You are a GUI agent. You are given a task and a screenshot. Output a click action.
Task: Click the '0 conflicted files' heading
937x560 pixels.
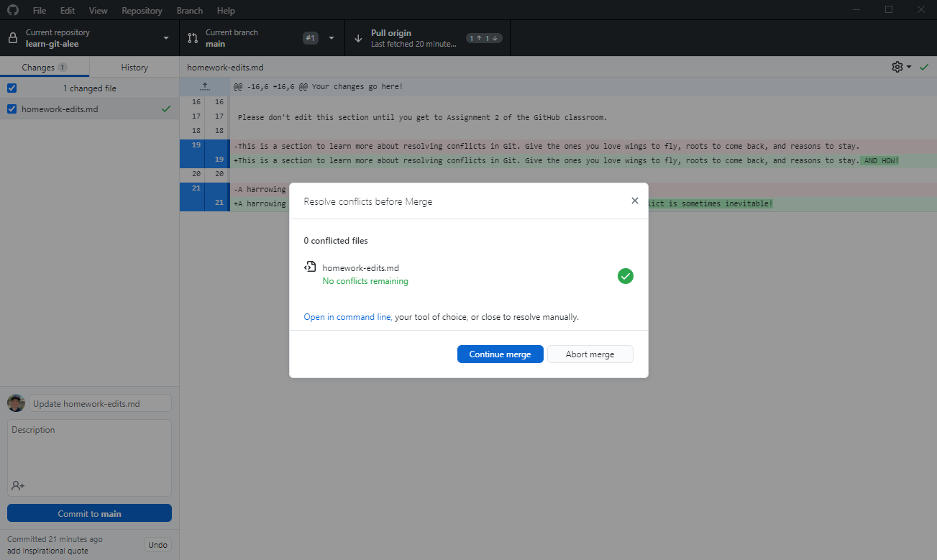(336, 241)
